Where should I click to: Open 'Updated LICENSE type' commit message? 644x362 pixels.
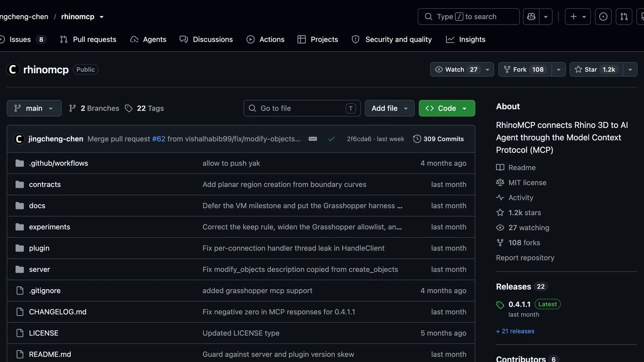tap(241, 333)
